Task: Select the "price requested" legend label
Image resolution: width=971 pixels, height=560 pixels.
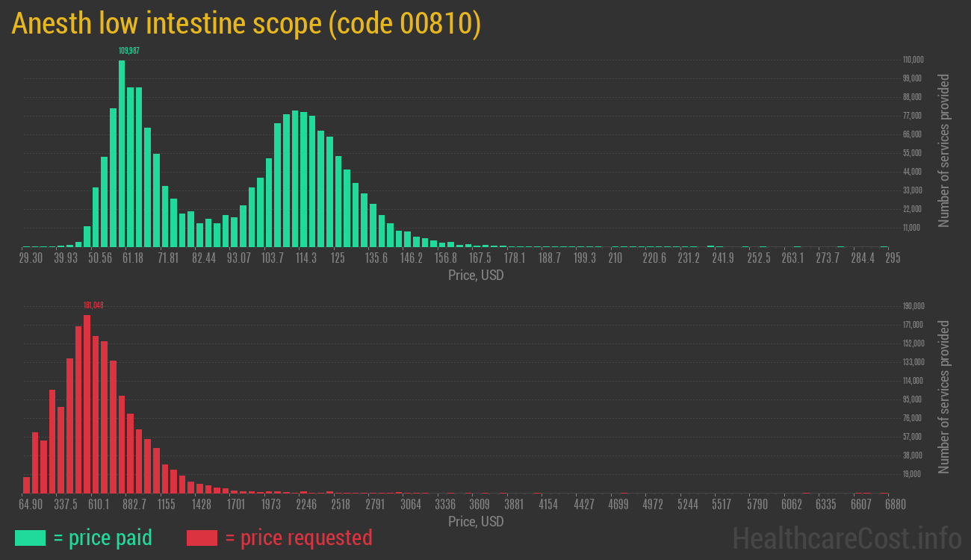Action: pyautogui.click(x=298, y=538)
